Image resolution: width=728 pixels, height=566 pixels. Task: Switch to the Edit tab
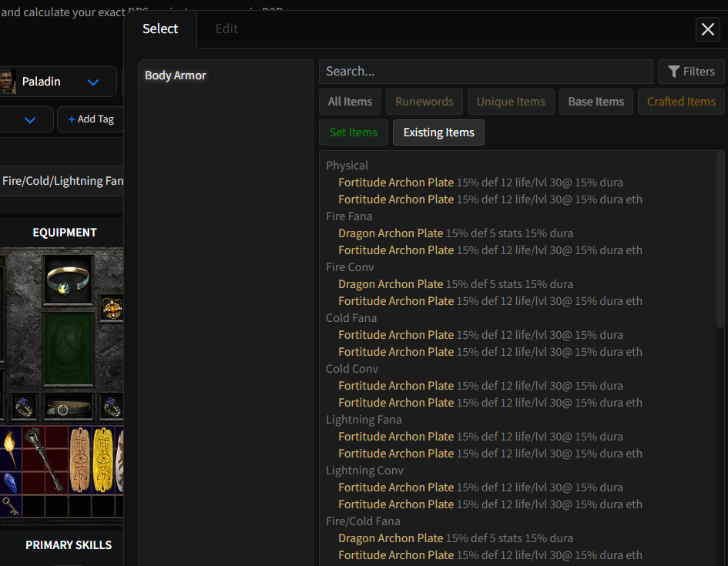[226, 28]
